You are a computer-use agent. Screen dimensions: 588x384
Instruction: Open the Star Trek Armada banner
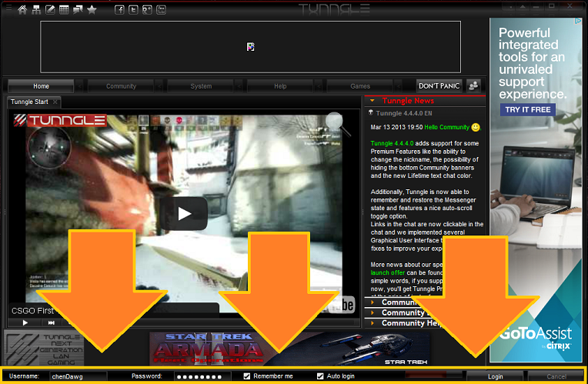[289, 349]
